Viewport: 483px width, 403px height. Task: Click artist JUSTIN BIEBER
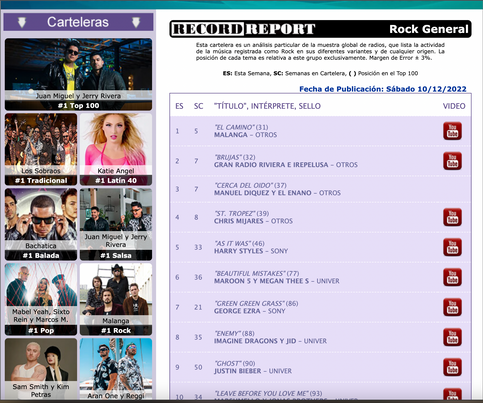pyautogui.click(x=238, y=371)
